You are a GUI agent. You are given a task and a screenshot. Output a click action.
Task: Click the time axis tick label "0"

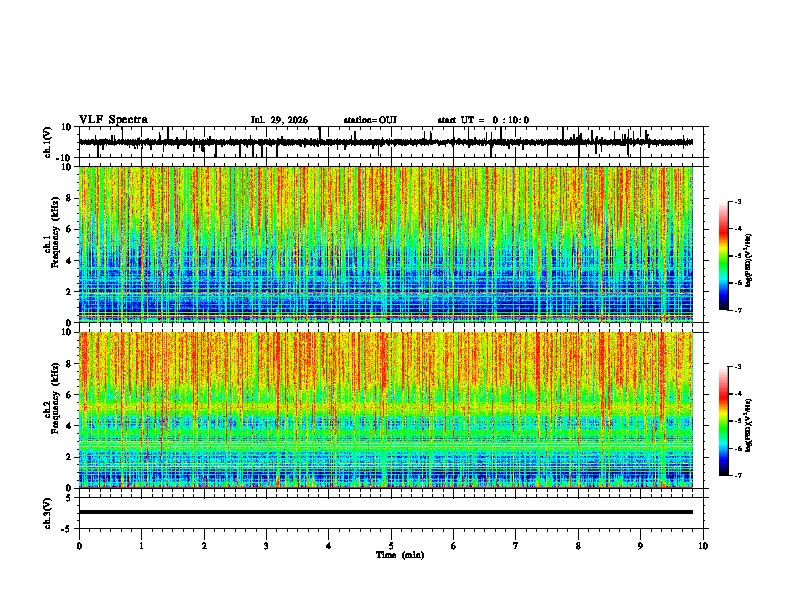pyautogui.click(x=79, y=546)
